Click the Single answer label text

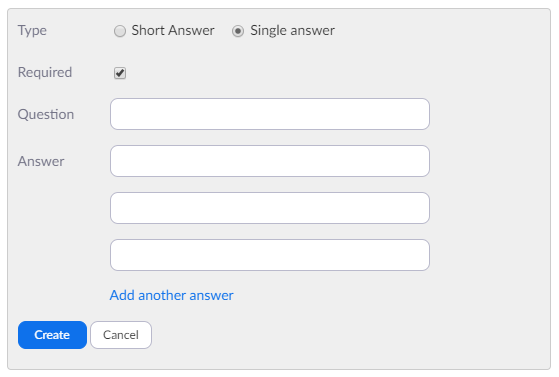coord(292,31)
